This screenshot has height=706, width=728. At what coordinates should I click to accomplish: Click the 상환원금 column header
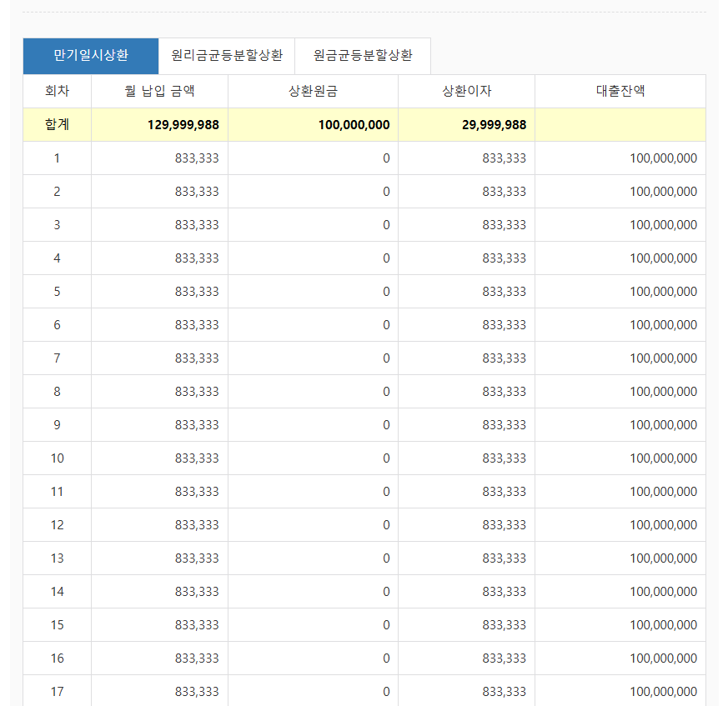[x=313, y=91]
